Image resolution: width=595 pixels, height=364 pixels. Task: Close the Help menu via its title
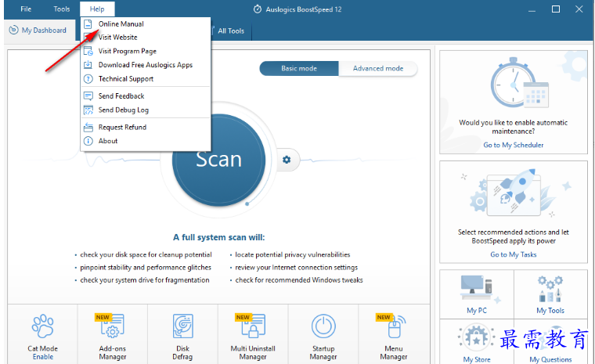click(97, 9)
